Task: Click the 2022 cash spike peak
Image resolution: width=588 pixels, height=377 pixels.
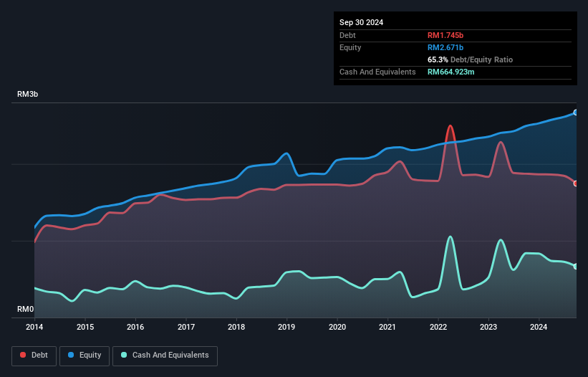Action: 450,237
